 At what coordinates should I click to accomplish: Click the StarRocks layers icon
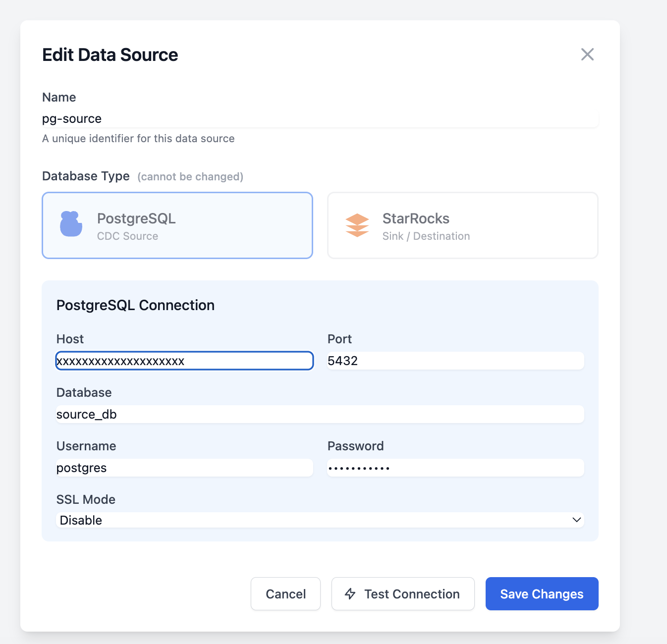coord(357,225)
